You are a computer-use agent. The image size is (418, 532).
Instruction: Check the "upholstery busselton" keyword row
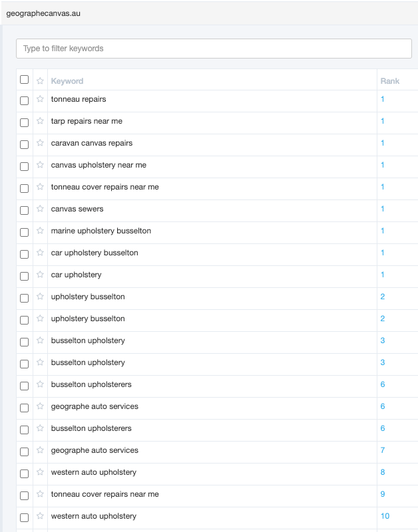point(24,297)
